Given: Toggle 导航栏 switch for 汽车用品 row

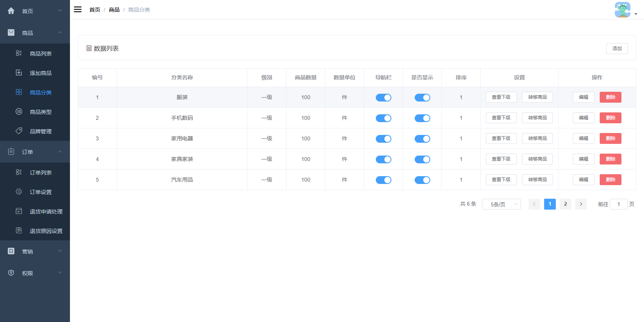Looking at the screenshot, I should (383, 180).
